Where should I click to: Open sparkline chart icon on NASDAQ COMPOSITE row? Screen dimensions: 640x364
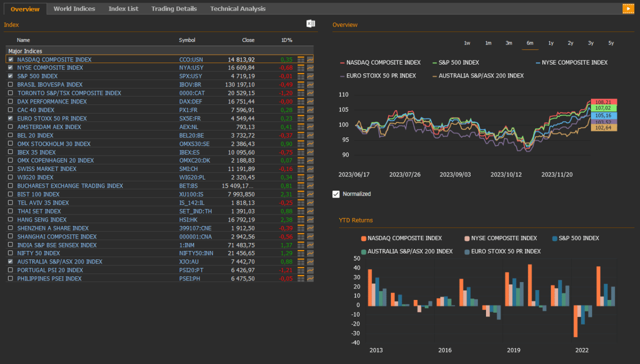pyautogui.click(x=310, y=59)
